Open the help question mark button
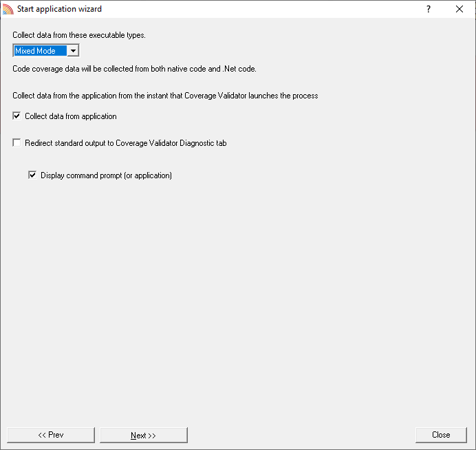The height and width of the screenshot is (450, 476). point(429,9)
